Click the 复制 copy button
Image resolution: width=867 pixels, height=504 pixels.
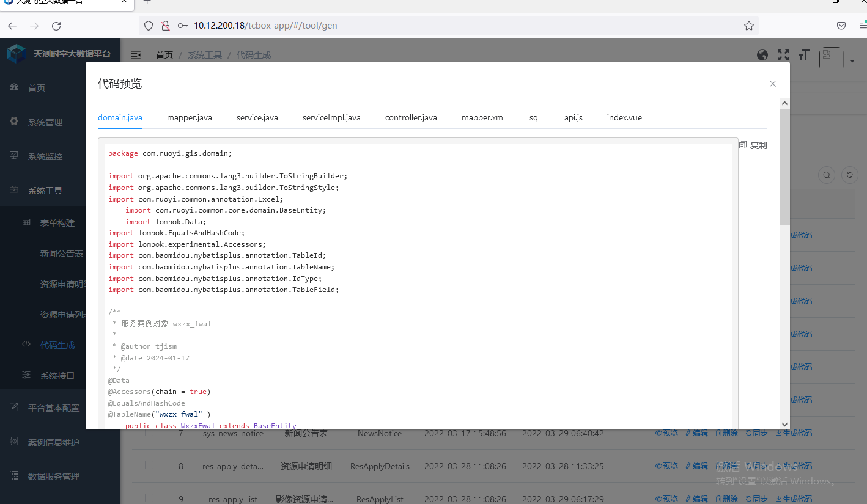click(753, 145)
